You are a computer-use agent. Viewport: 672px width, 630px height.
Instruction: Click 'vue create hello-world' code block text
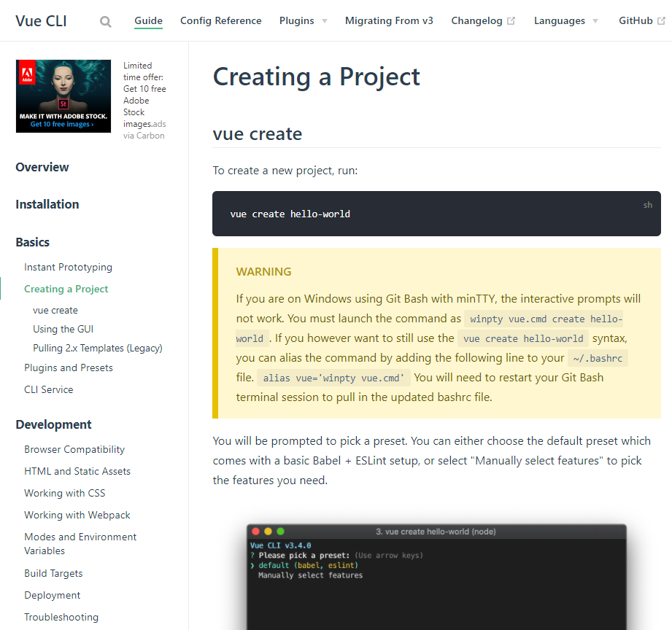[x=290, y=214]
